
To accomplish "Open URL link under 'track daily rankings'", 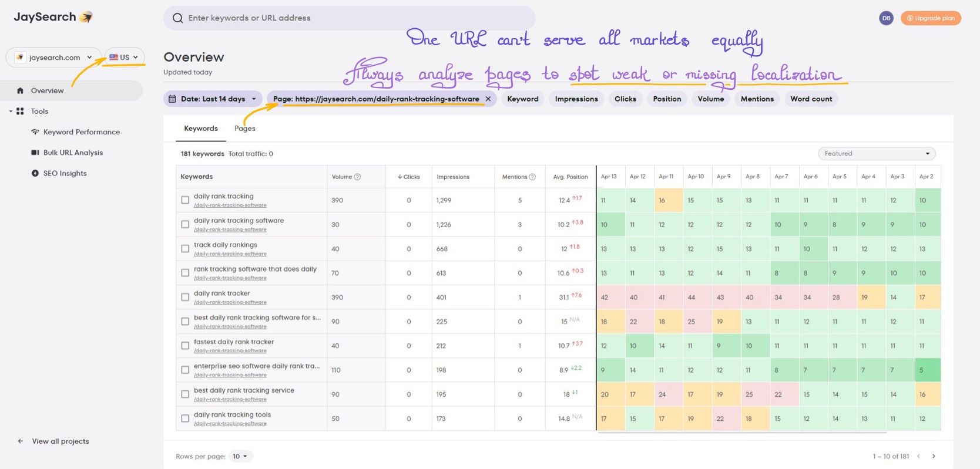I will pos(230,254).
